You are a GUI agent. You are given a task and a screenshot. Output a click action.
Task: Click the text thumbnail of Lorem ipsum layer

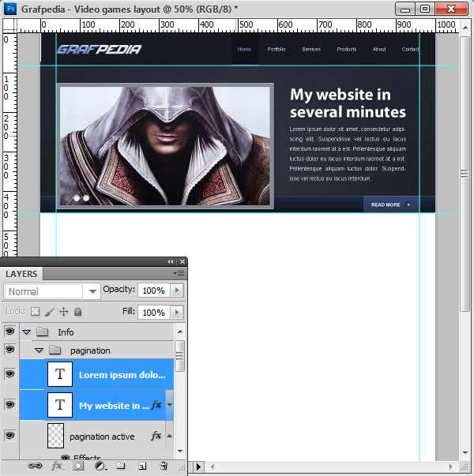pos(60,374)
